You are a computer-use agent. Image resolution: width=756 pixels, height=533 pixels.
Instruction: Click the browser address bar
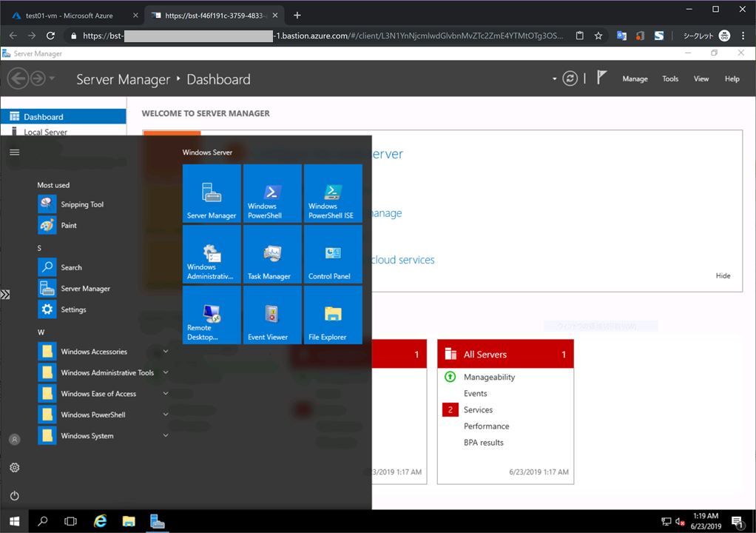point(323,36)
